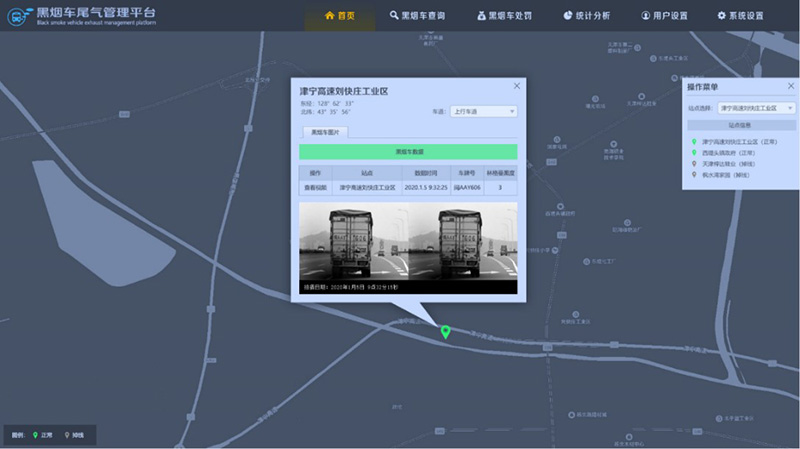Click the platform logo icon at top left
Screen dimensions: 800x449
[18, 16]
